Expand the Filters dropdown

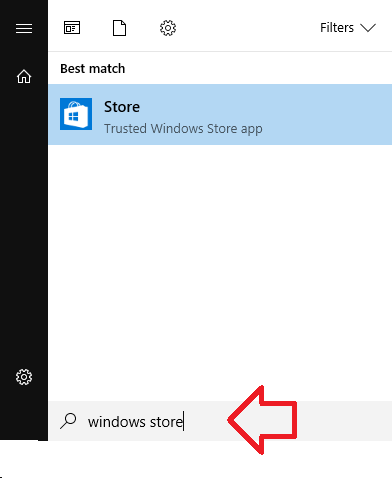click(348, 28)
